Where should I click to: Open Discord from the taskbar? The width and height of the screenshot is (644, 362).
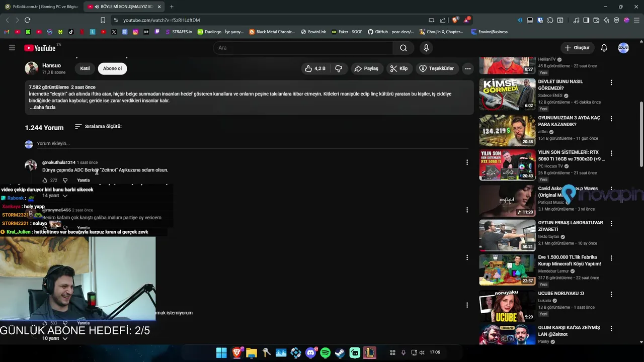click(x=310, y=352)
